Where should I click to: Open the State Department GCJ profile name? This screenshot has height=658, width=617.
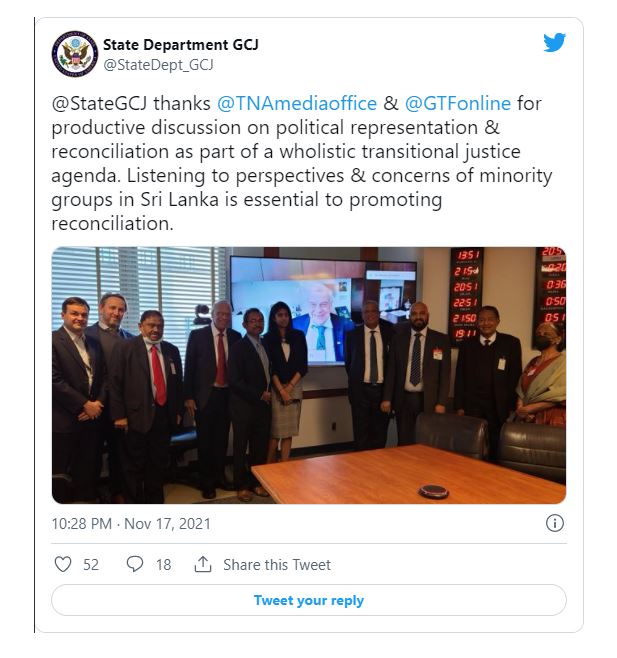pos(180,44)
